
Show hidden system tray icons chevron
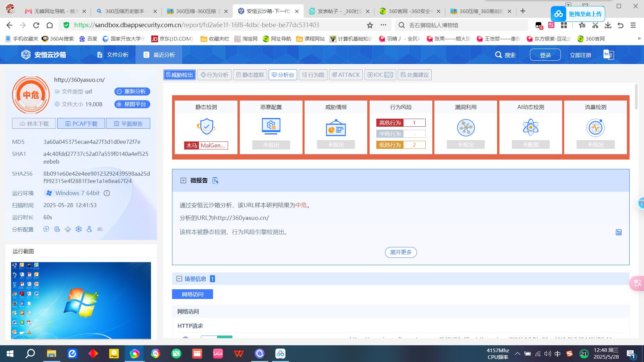coord(518,354)
